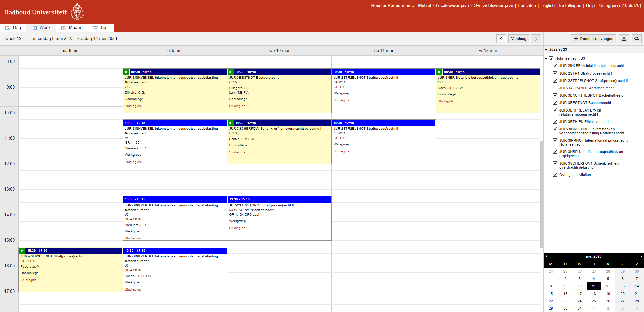This screenshot has height=312, width=644.
Task: Show previous month in mini calendar
Action: point(546,256)
